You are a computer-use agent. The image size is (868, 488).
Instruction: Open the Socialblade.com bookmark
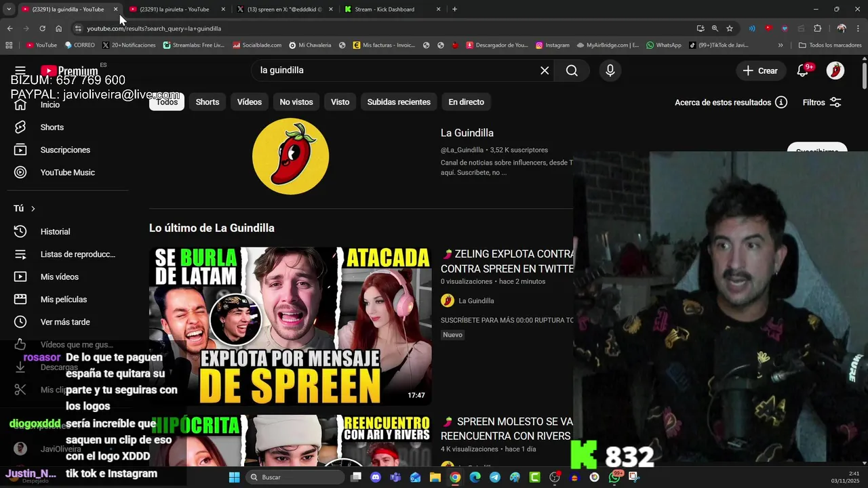point(256,45)
